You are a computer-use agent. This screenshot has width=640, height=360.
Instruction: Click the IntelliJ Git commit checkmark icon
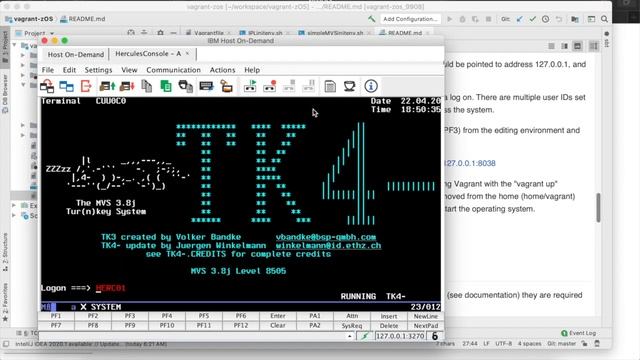[533, 19]
